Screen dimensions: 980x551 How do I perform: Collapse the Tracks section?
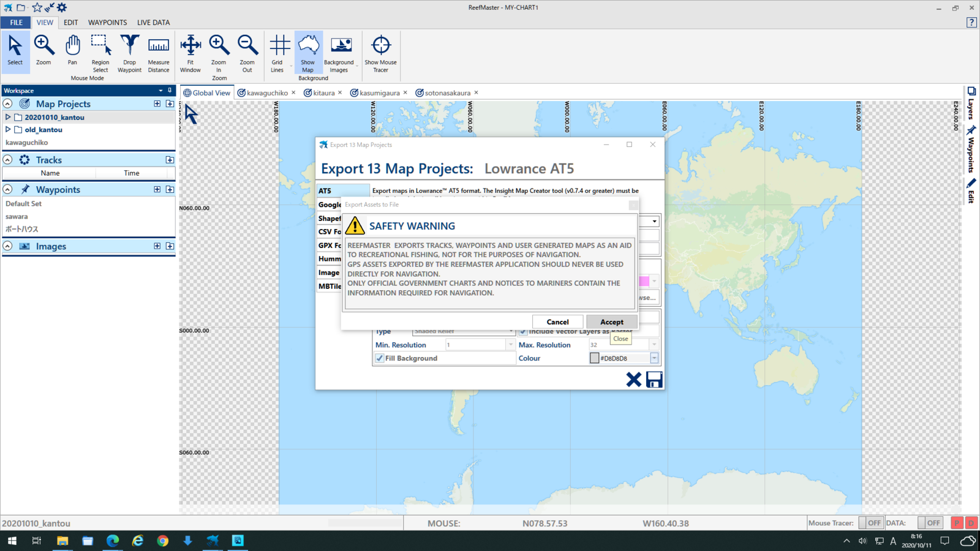pyautogui.click(x=8, y=160)
